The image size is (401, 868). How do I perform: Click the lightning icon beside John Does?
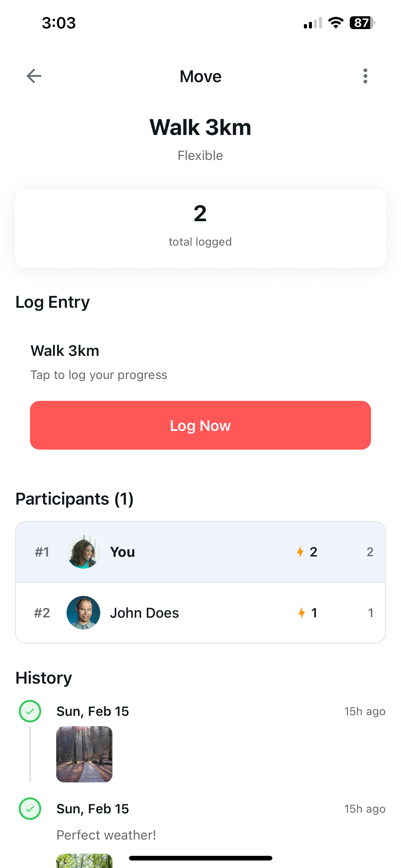pos(302,613)
